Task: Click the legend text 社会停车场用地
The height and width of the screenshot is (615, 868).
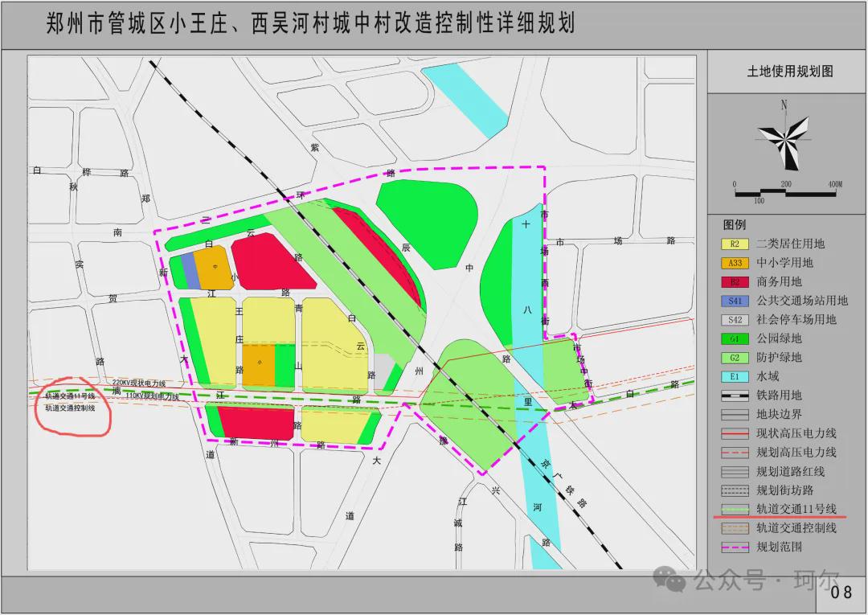Action: pyautogui.click(x=796, y=319)
